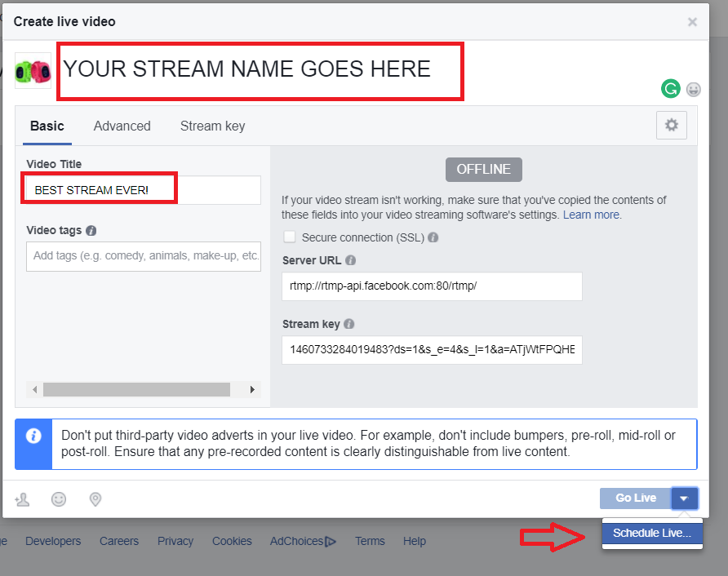Add location with the pin icon
This screenshot has width=728, height=576.
point(95,499)
